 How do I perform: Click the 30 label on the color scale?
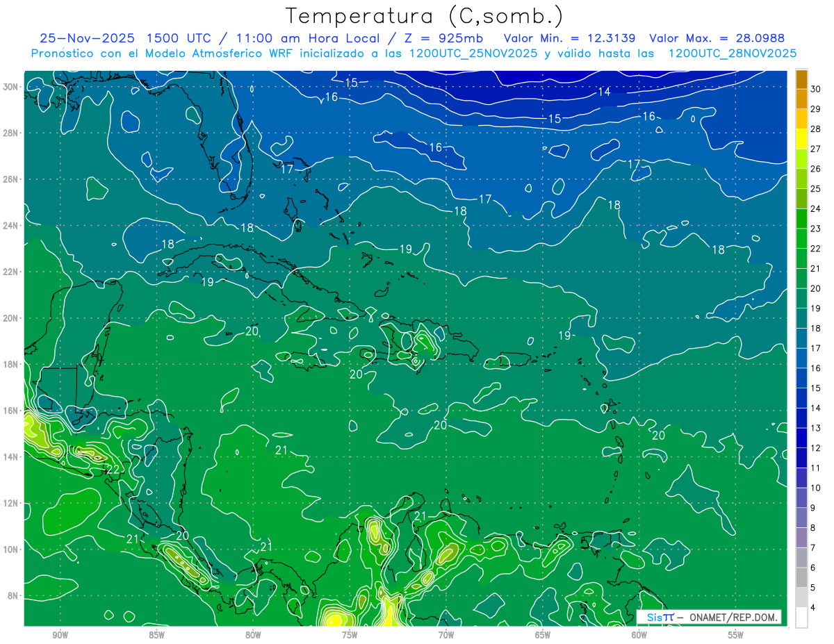click(x=816, y=89)
